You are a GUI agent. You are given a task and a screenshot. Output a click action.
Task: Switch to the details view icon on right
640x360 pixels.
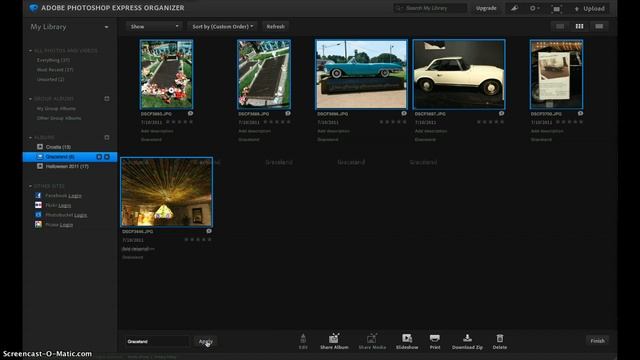coord(599,27)
